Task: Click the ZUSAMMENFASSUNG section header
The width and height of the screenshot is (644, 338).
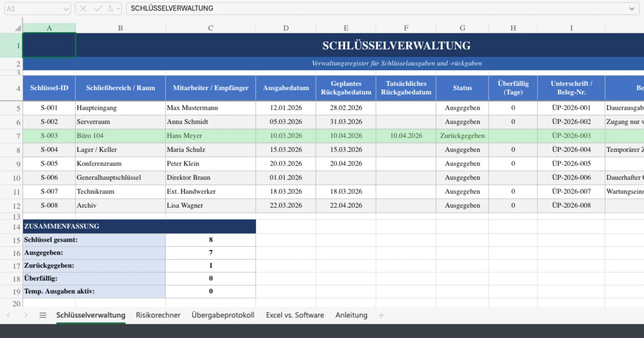Action: click(139, 227)
